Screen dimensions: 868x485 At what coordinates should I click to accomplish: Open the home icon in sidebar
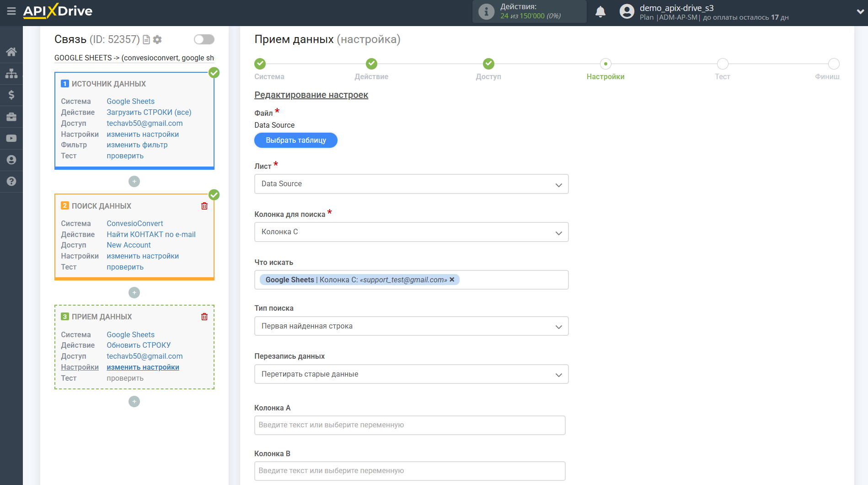coord(11,52)
